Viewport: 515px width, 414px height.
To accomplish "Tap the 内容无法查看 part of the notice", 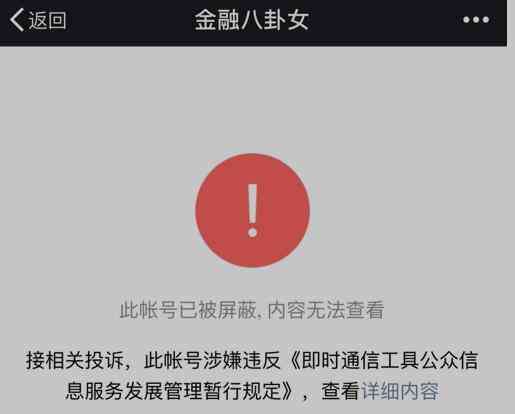I will (x=326, y=310).
